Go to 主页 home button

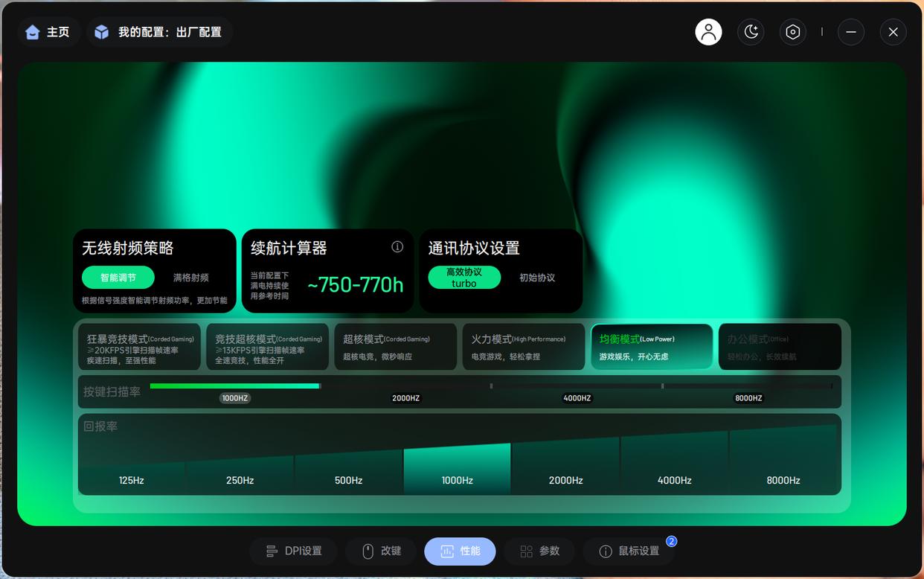tap(48, 32)
